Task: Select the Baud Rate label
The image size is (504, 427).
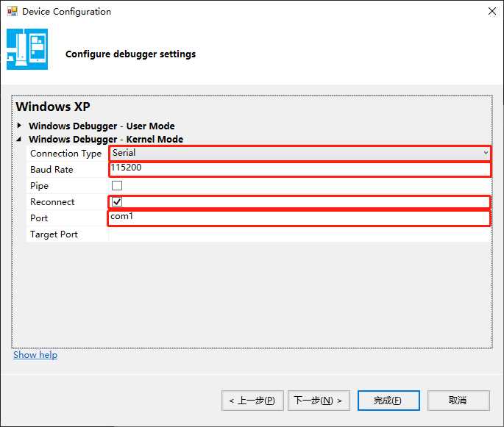Action: click(x=52, y=170)
